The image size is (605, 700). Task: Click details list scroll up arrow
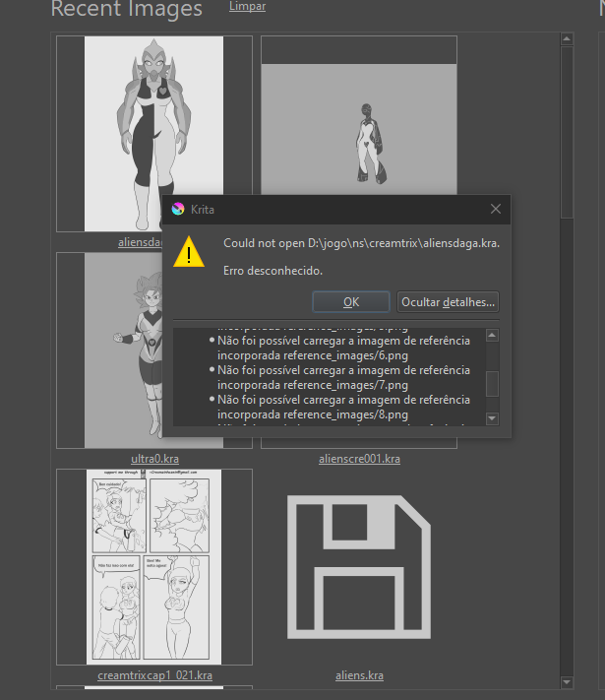(492, 336)
